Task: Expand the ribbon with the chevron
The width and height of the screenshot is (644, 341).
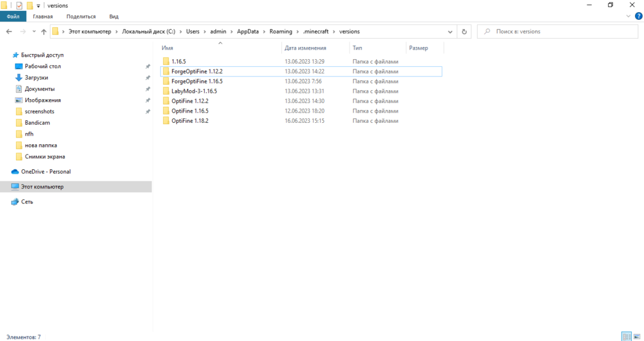Action: (x=628, y=17)
